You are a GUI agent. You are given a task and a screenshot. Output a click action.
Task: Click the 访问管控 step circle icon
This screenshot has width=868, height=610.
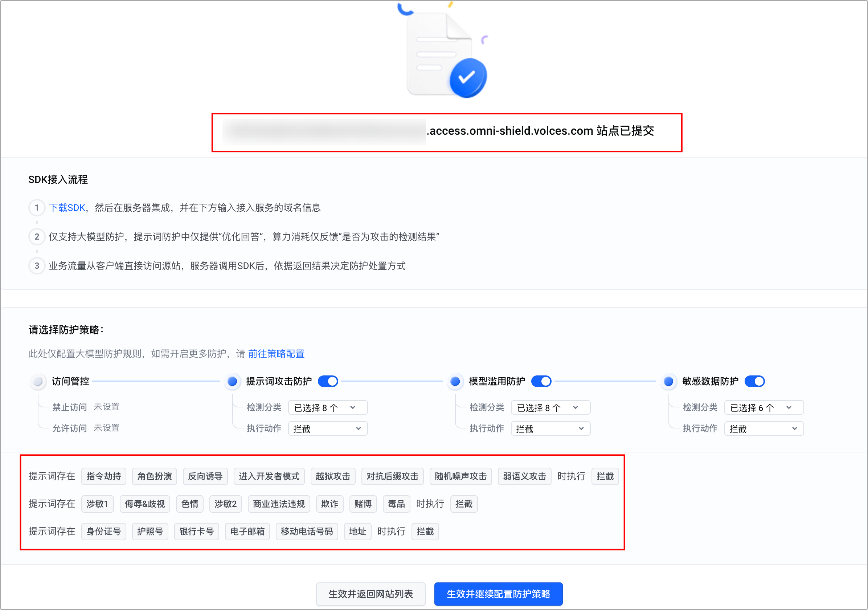coord(38,381)
